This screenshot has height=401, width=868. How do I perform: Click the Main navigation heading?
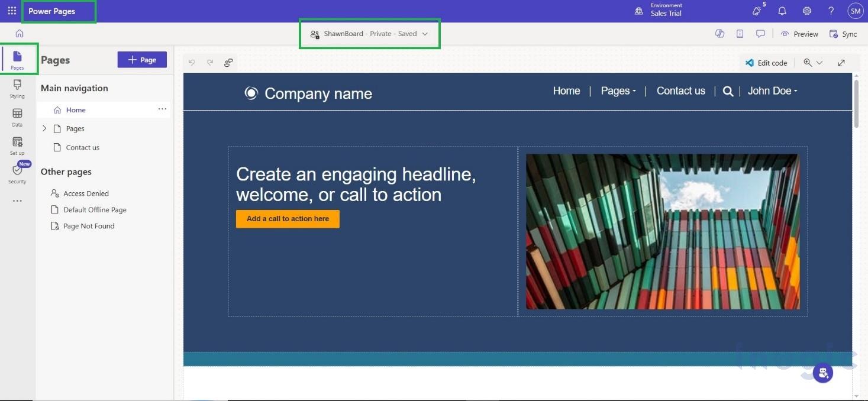[75, 88]
